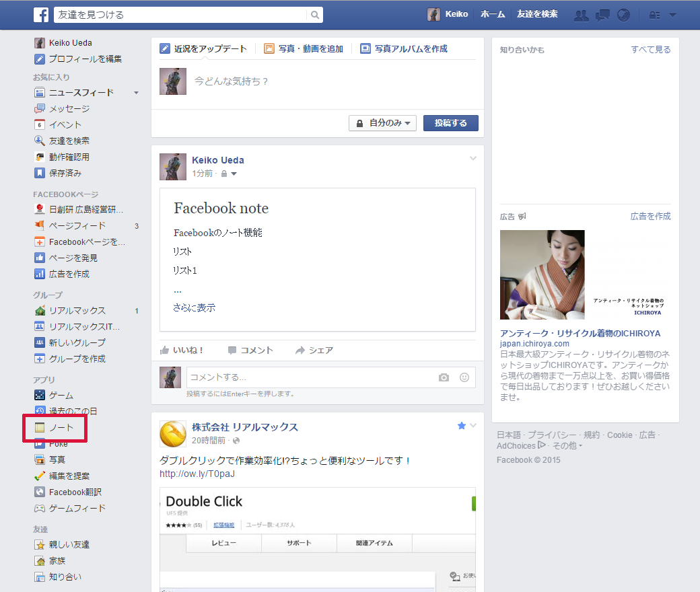Click さらに表示 on the note
This screenshot has height=592, width=700.
click(x=195, y=308)
